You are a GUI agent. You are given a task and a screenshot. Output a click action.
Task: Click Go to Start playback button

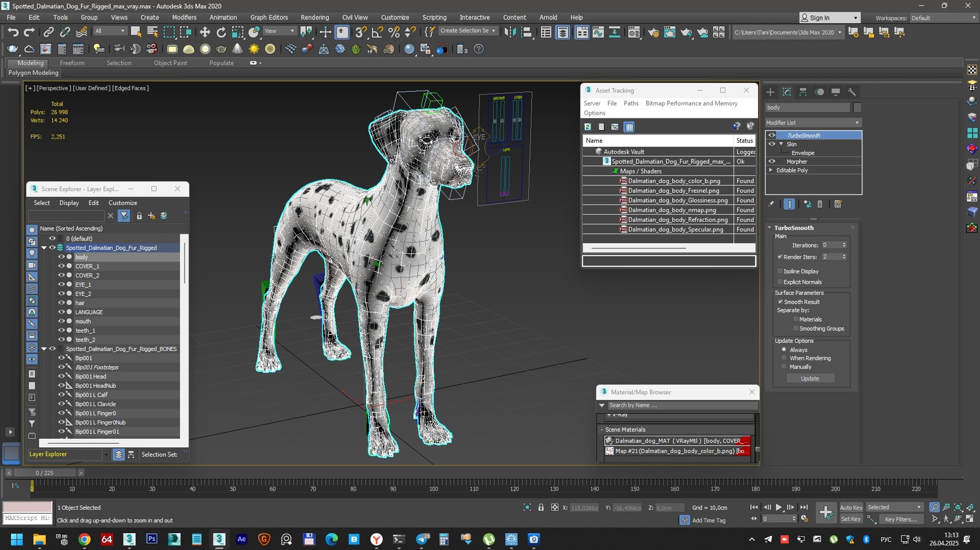point(754,507)
